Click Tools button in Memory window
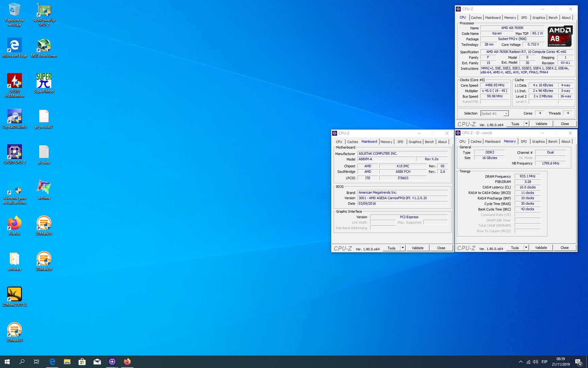This screenshot has width=588, height=368. (x=515, y=248)
